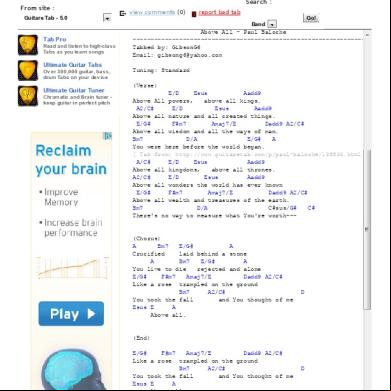Follow the report bad tab link
391x391 pixels.
pyautogui.click(x=219, y=13)
